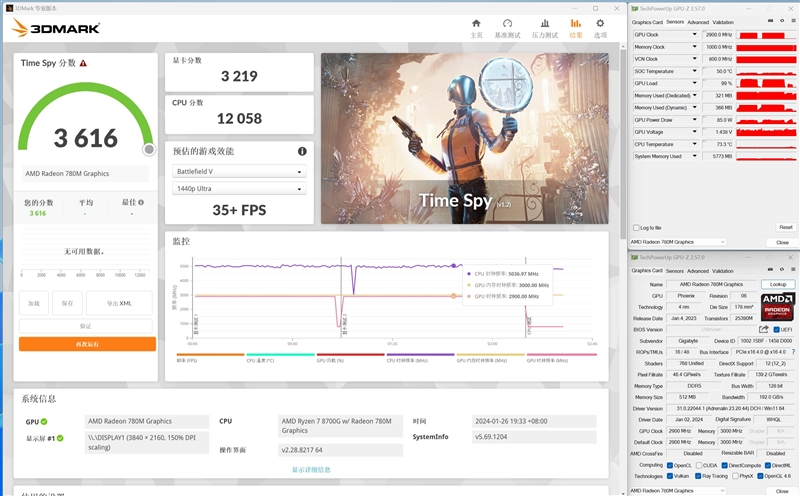Image resolution: width=800 pixels, height=496 pixels.
Task: Click the orange 再次运行 run again button
Action: pos(87,344)
